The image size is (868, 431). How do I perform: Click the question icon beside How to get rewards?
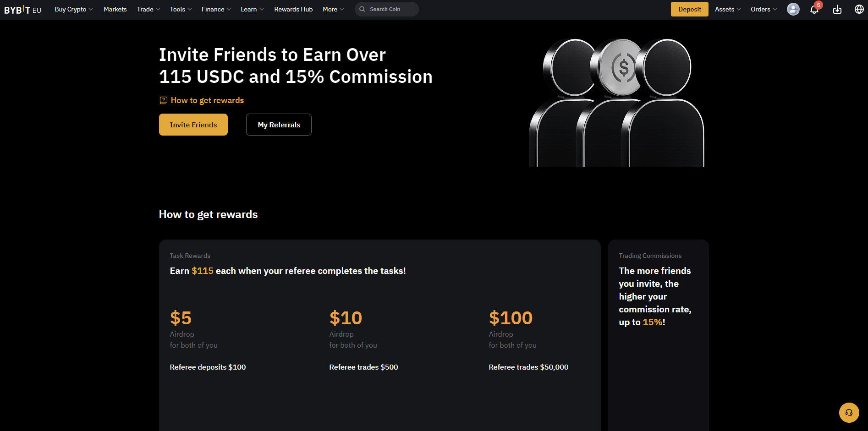click(163, 100)
